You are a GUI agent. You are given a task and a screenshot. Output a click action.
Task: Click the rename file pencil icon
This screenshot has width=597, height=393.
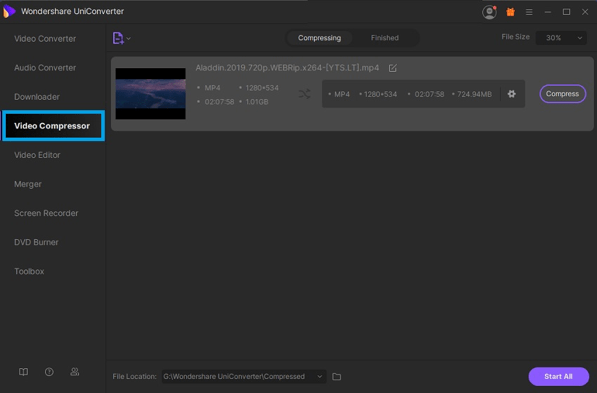pos(393,68)
